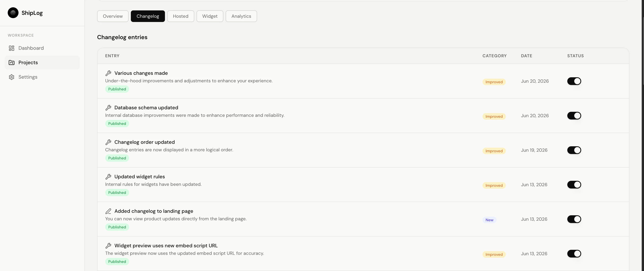
Task: Go to Dashboard in the sidebar
Action: [42, 48]
